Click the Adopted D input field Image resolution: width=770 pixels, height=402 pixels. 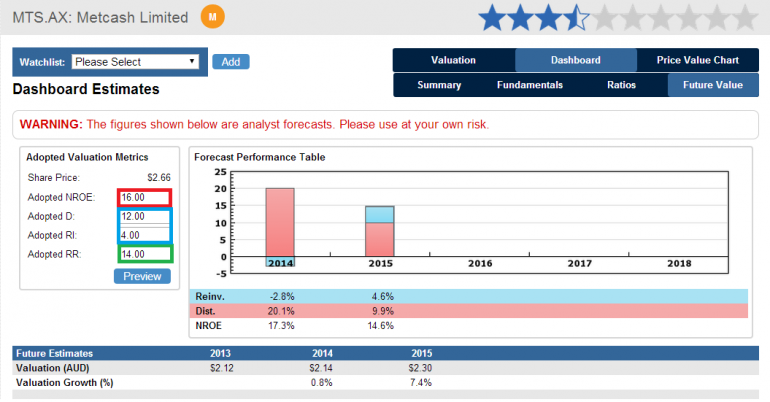pyautogui.click(x=144, y=216)
